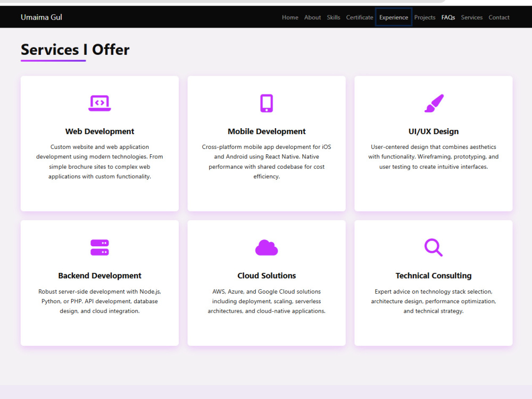
Task: Open the About nav link
Action: click(x=312, y=18)
